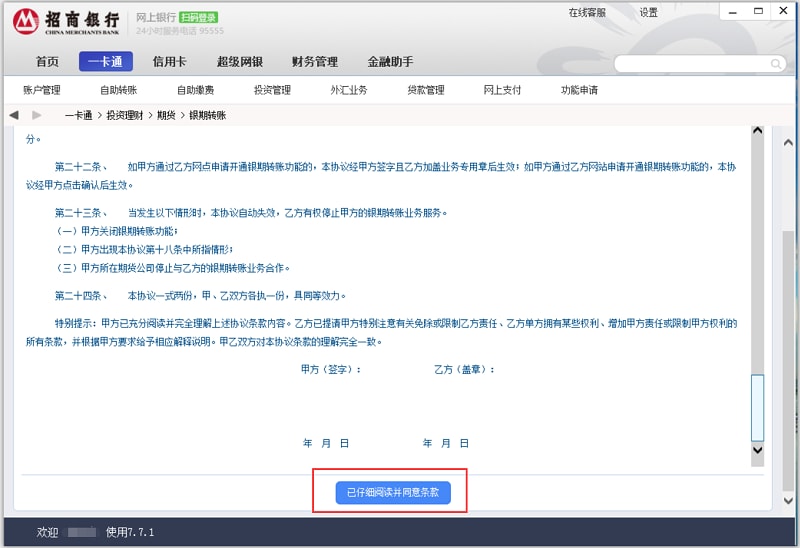This screenshot has height=548, width=800.
Task: Click the green 扫码登录 badge
Action: tap(198, 17)
